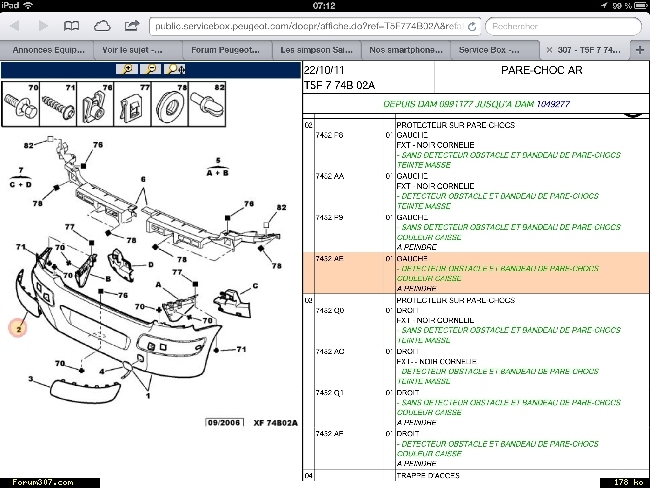Select highlighted part reference 7452 AE
This screenshot has height=488, width=650.
pyautogui.click(x=330, y=259)
